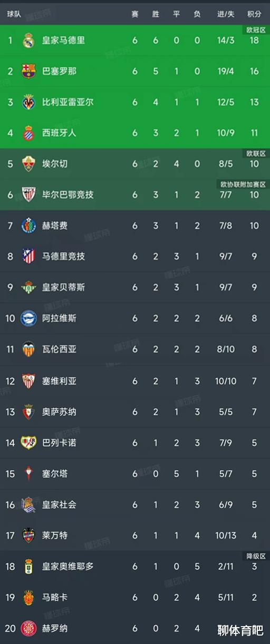Open the Rayo Vallecano badge icon
Screen dimensions: 270x644
click(28, 442)
